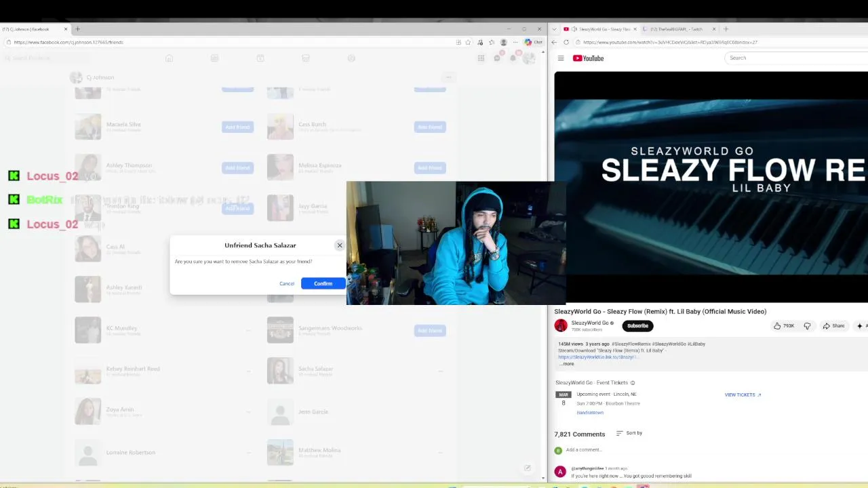Viewport: 868px width, 488px height.
Task: Click YouTube video player to pause
Action: [x=711, y=186]
